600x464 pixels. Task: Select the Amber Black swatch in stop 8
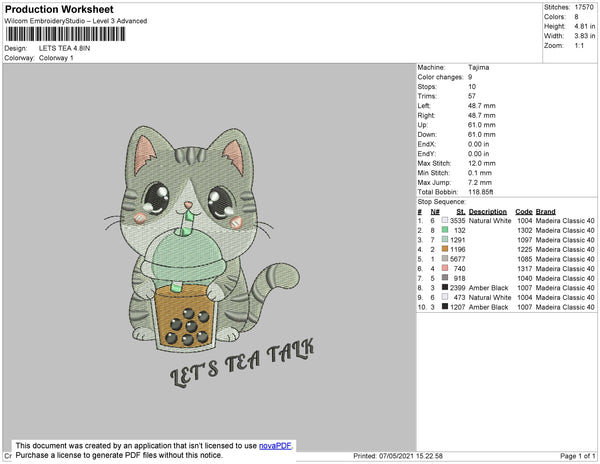tap(445, 287)
